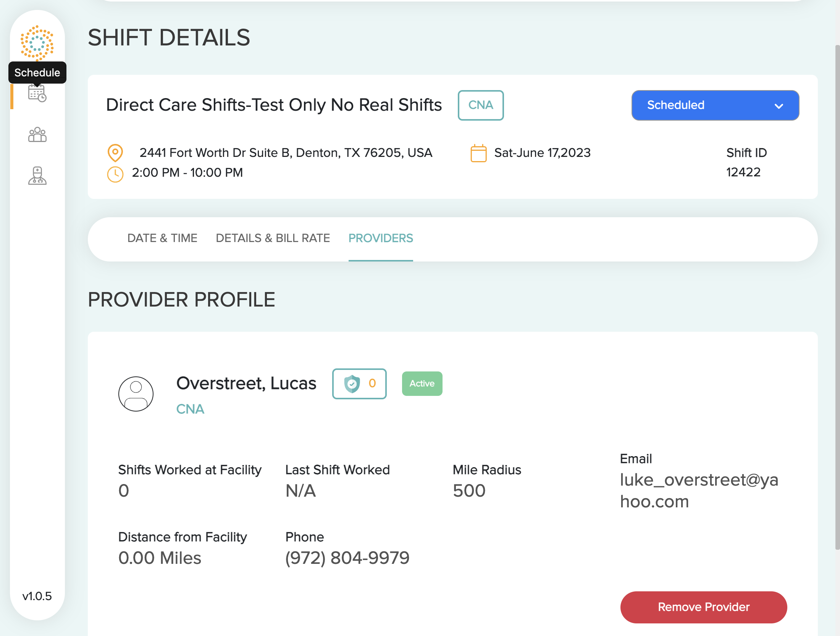Click the page's vertical scrollbar
840x636 pixels.
click(837, 298)
